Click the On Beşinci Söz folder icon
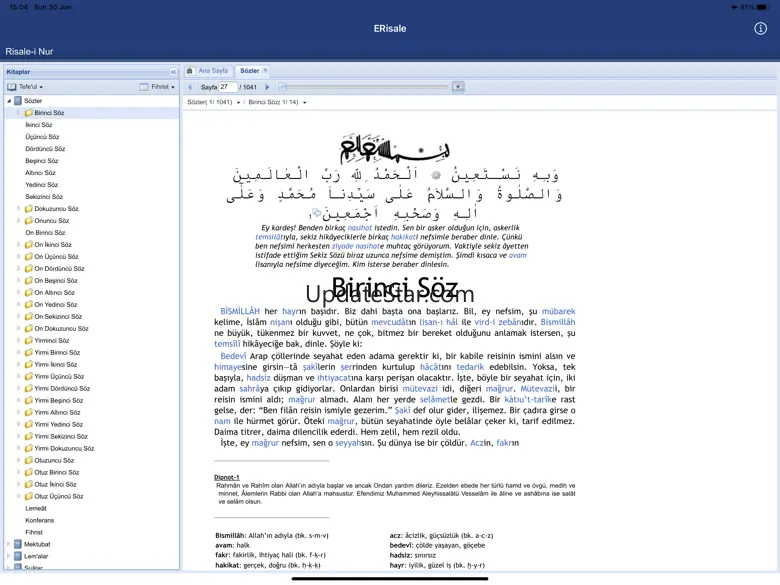 pos(29,280)
